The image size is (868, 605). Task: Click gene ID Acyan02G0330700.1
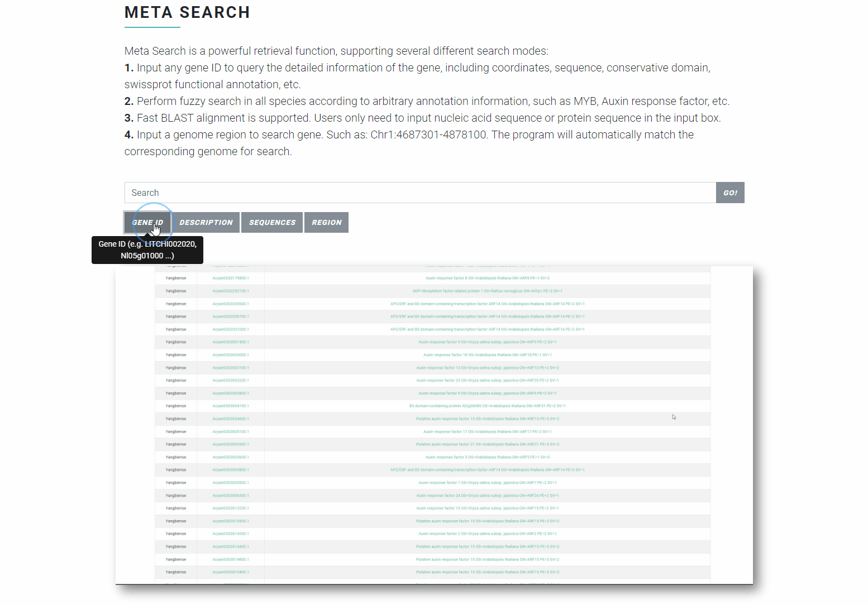(x=231, y=316)
